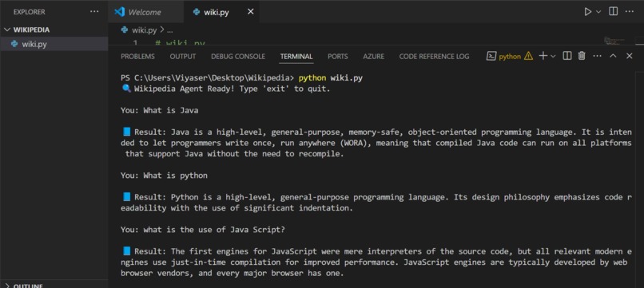This screenshot has height=288, width=644.
Task: Open the DEBUG CONSOLE tab
Action: click(x=238, y=57)
